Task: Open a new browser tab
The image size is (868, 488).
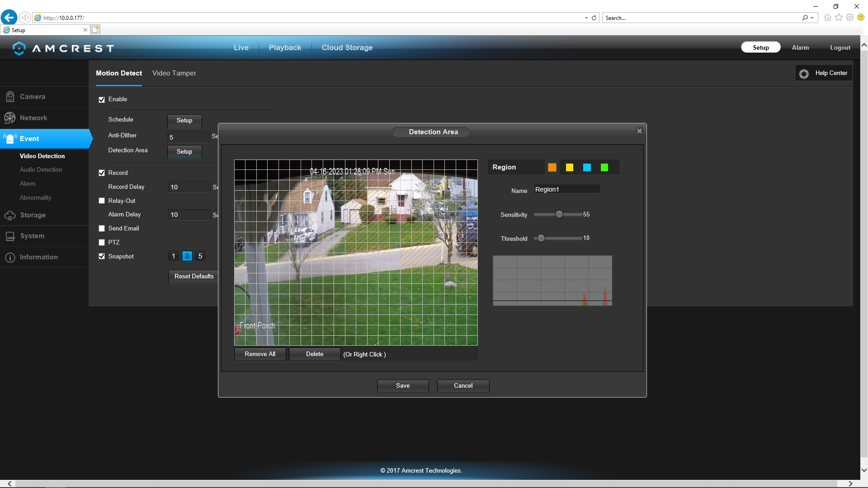Action: click(x=95, y=30)
